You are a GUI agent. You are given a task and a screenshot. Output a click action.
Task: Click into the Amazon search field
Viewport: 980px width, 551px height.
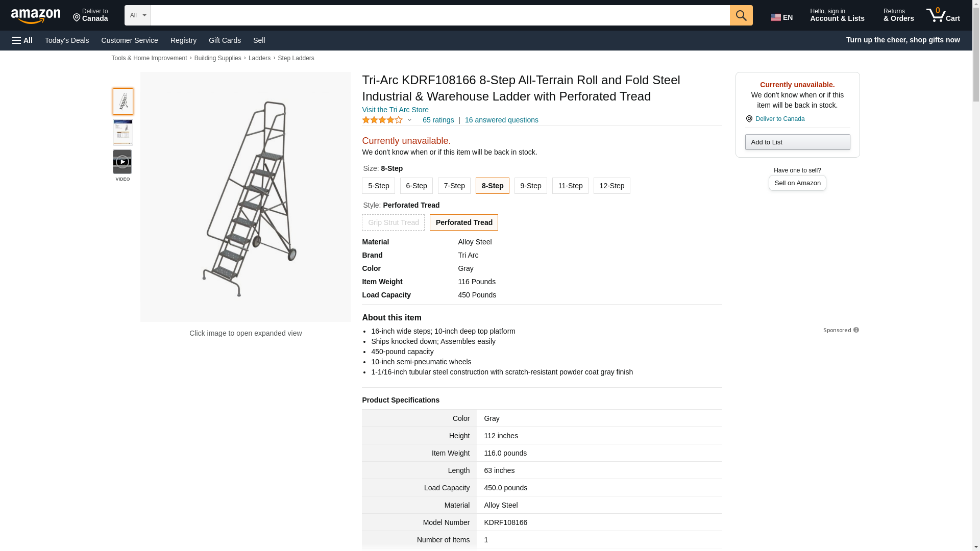click(440, 15)
